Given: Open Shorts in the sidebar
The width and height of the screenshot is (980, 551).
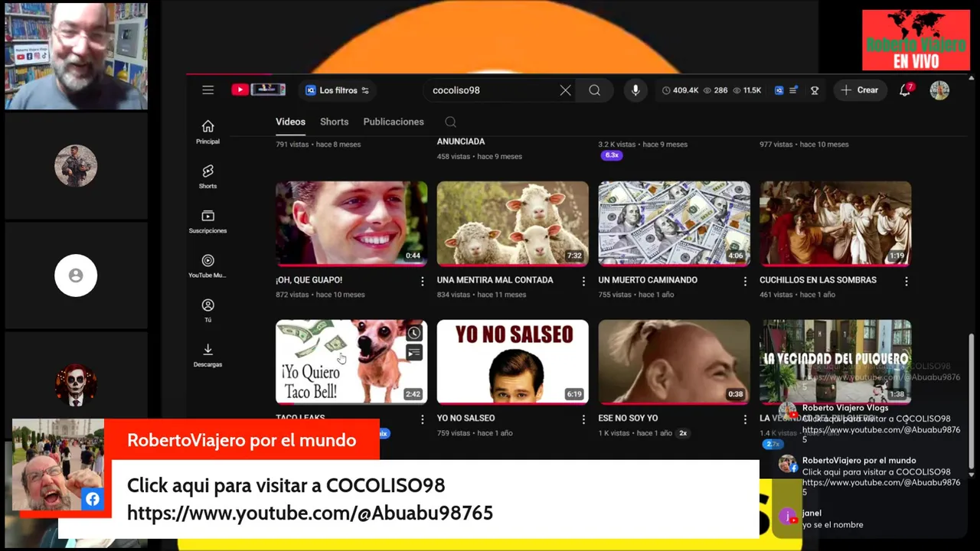Looking at the screenshot, I should [x=207, y=176].
